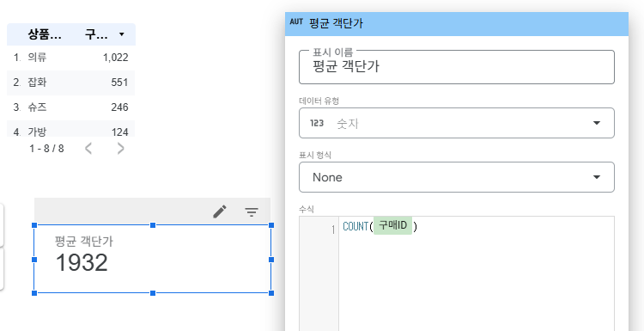The height and width of the screenshot is (331, 644).
Task: Click the COUNT function in the formula
Action: tap(355, 227)
